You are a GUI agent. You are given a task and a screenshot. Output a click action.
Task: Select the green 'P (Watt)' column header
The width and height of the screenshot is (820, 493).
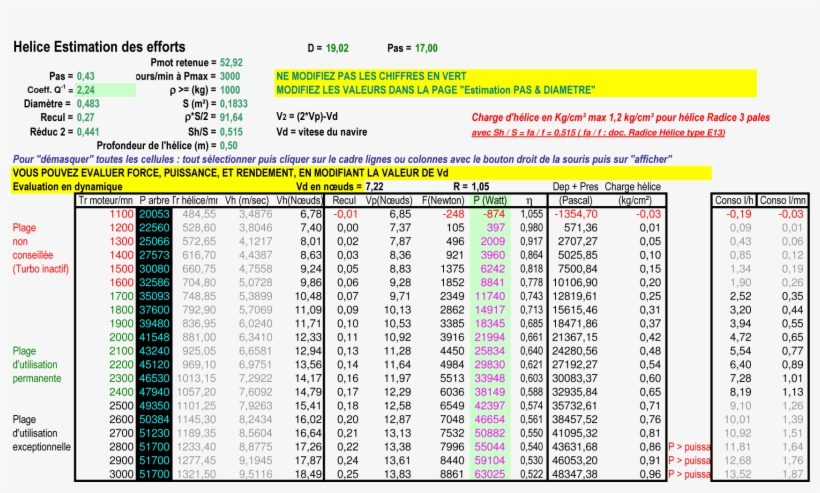coord(490,200)
